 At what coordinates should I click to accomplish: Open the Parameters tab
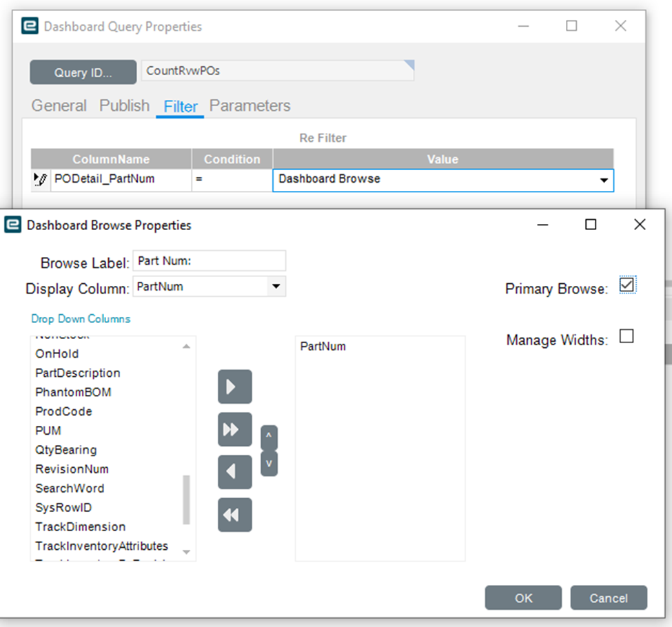click(250, 105)
